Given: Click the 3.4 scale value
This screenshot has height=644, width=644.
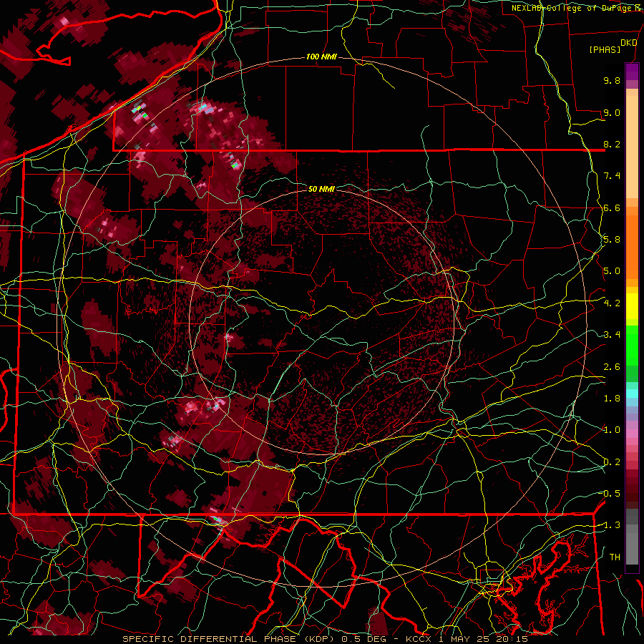Looking at the screenshot, I should (x=612, y=335).
